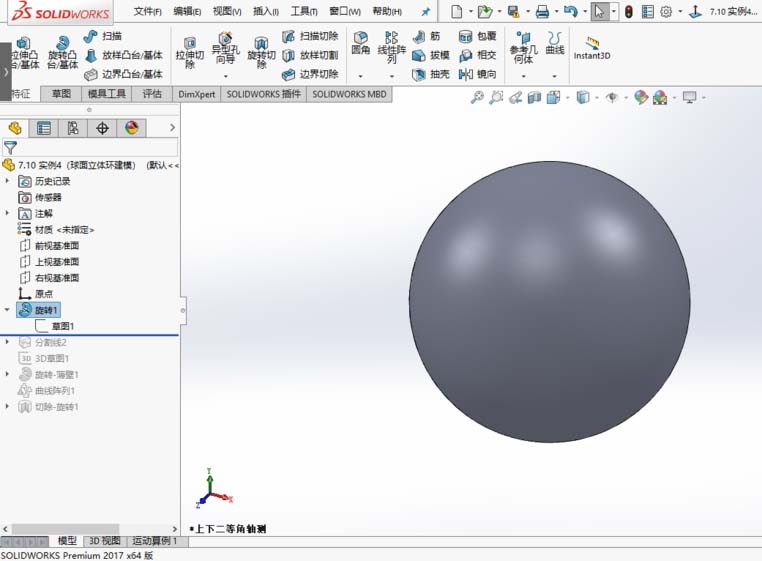Open the 帮助(H) menu
Viewport: 762px width, 561px height.
click(387, 11)
